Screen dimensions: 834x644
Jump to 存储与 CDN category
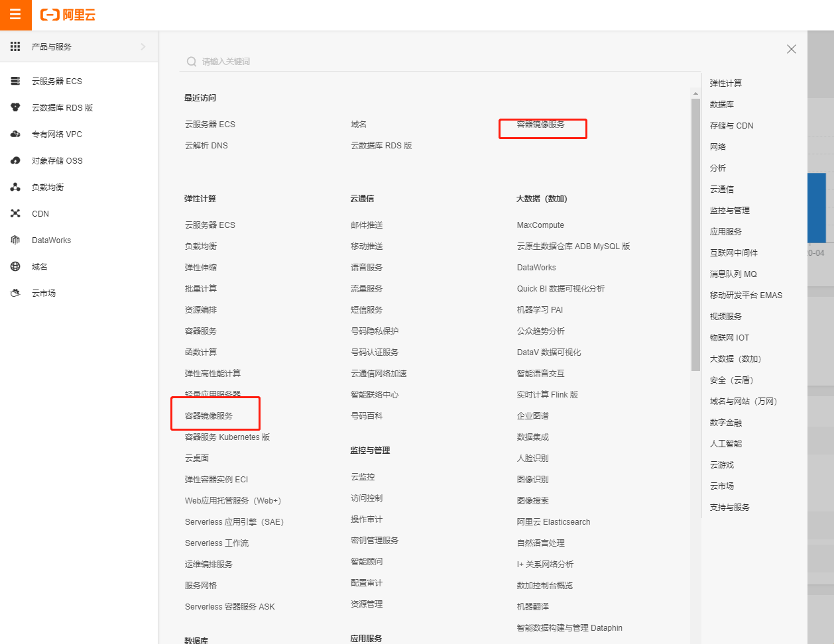click(731, 125)
